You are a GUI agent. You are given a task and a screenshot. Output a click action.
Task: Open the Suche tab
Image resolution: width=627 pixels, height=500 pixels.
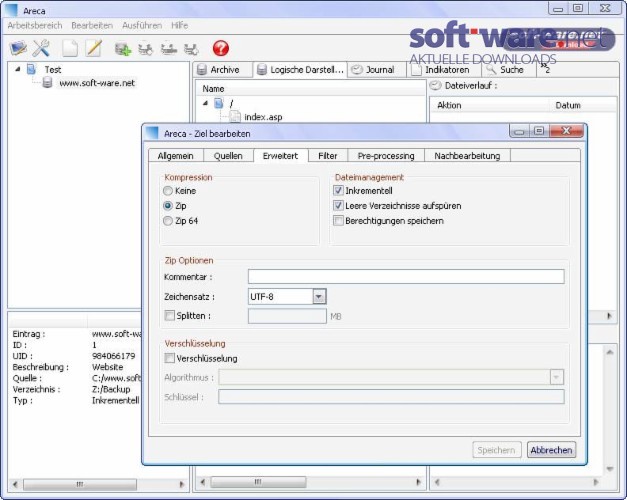coord(509,70)
